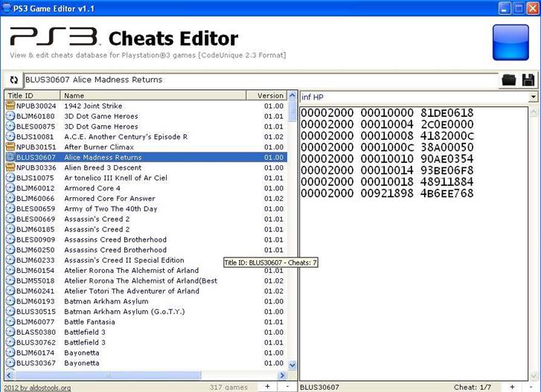Image resolution: width=541 pixels, height=392 pixels.
Task: Remove game with minus button beside 317 games
Action: pyautogui.click(x=287, y=387)
